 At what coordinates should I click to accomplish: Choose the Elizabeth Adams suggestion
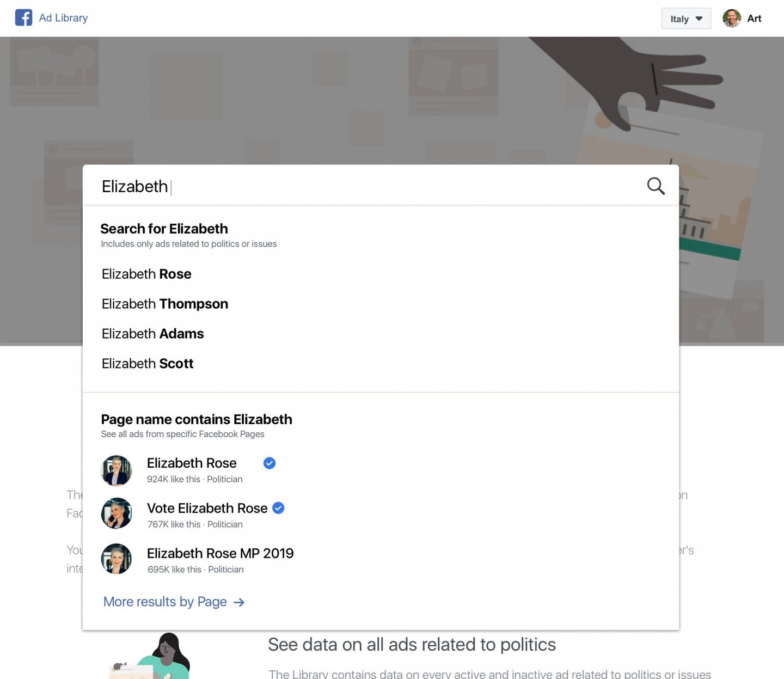pyautogui.click(x=152, y=334)
